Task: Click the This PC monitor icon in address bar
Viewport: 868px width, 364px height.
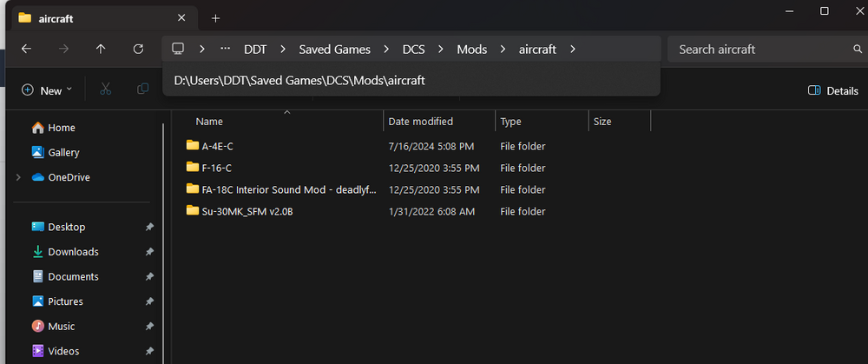Action: click(178, 49)
